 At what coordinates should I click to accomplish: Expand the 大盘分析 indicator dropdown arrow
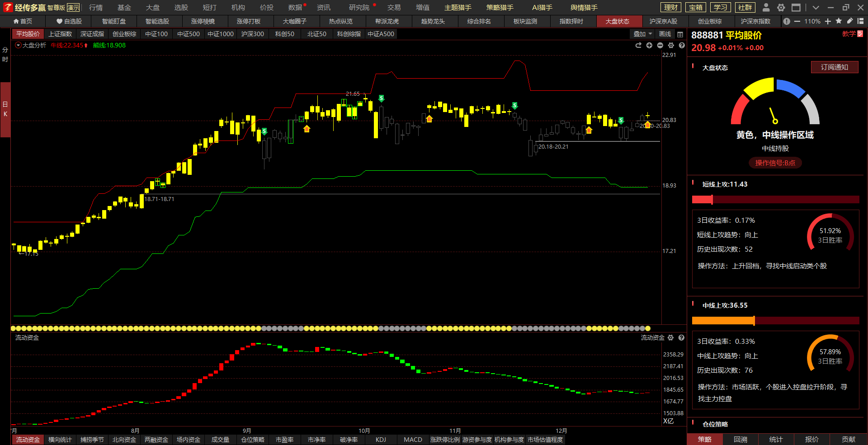(18, 45)
